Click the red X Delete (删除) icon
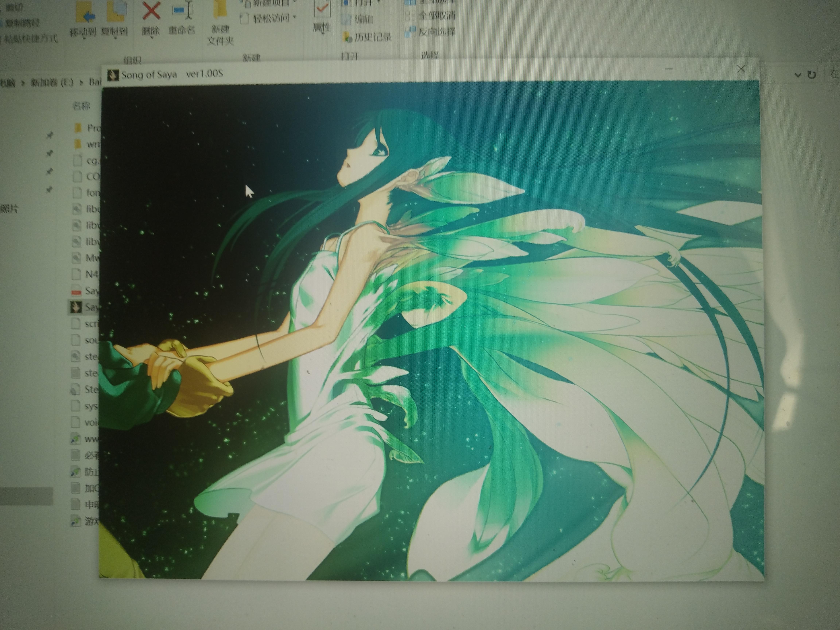The width and height of the screenshot is (840, 630). 151,10
